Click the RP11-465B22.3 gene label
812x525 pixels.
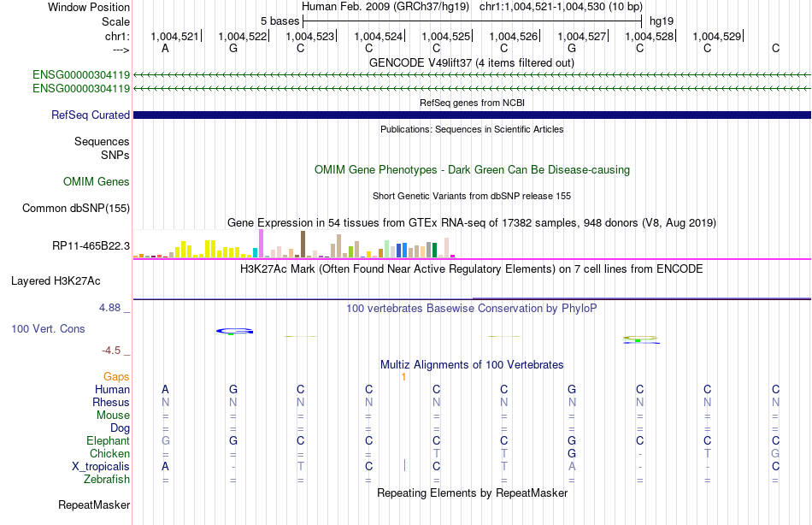tap(91, 245)
